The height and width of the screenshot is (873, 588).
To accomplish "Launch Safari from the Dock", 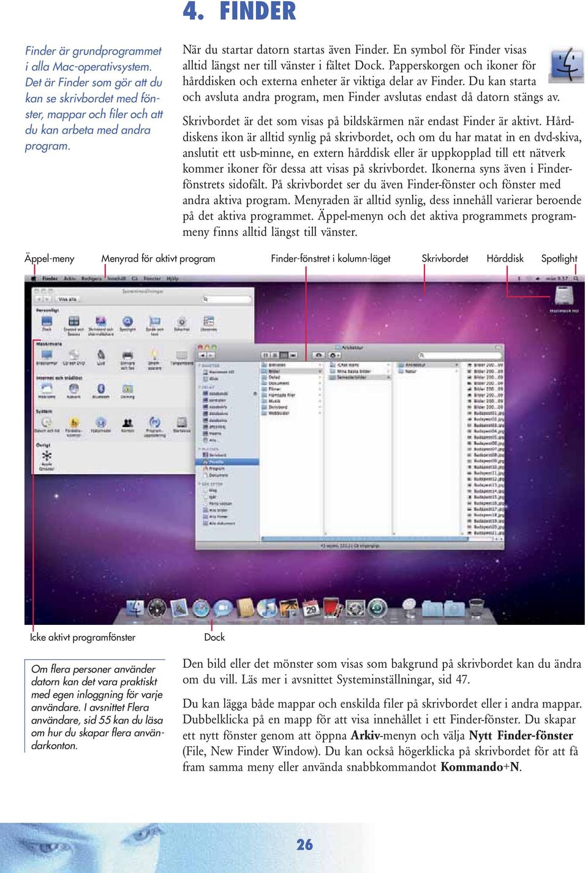I will (x=201, y=608).
